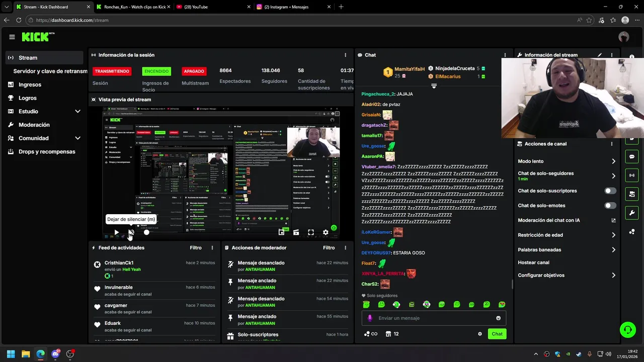This screenshot has width=644, height=362.
Task: Play the stream preview video
Action: 116,232
